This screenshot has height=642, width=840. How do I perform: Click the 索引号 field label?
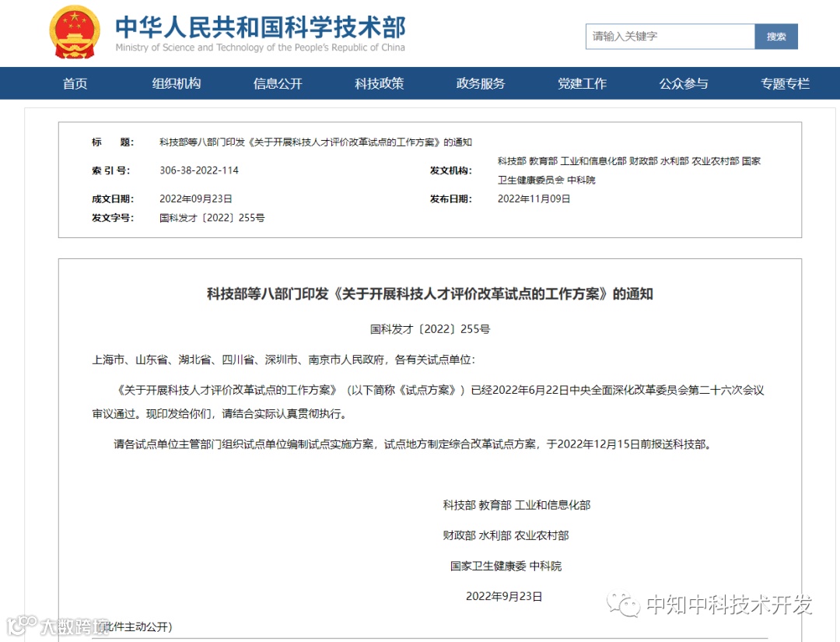(111, 170)
